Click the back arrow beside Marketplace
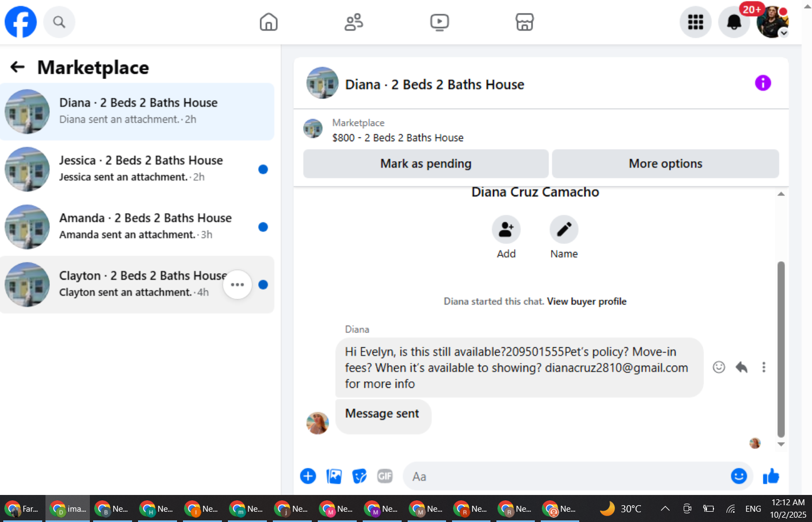 point(18,67)
